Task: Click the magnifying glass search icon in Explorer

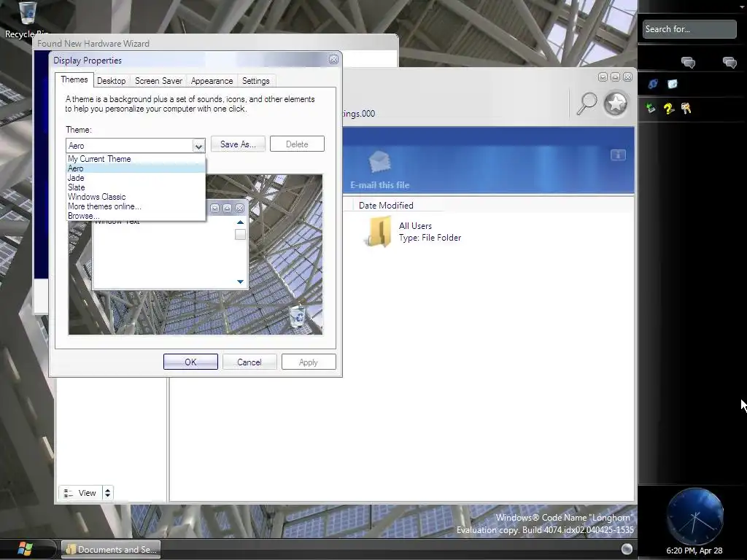Action: (x=587, y=104)
